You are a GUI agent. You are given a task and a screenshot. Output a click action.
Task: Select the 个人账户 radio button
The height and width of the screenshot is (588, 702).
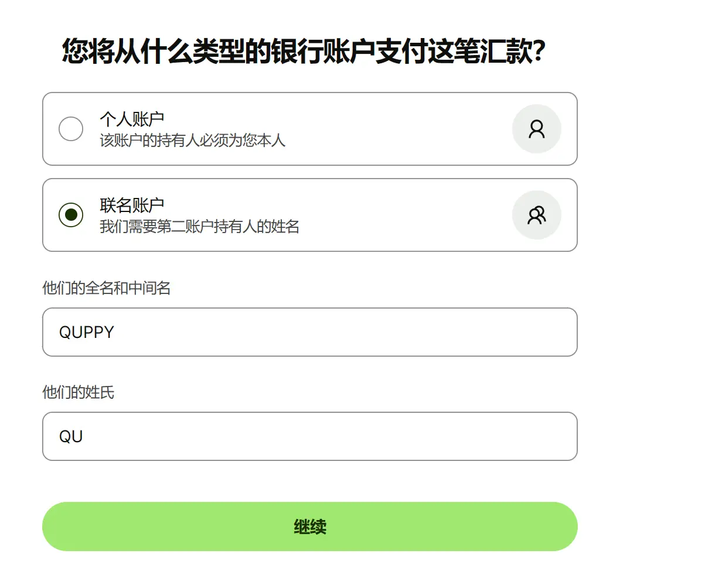71,129
